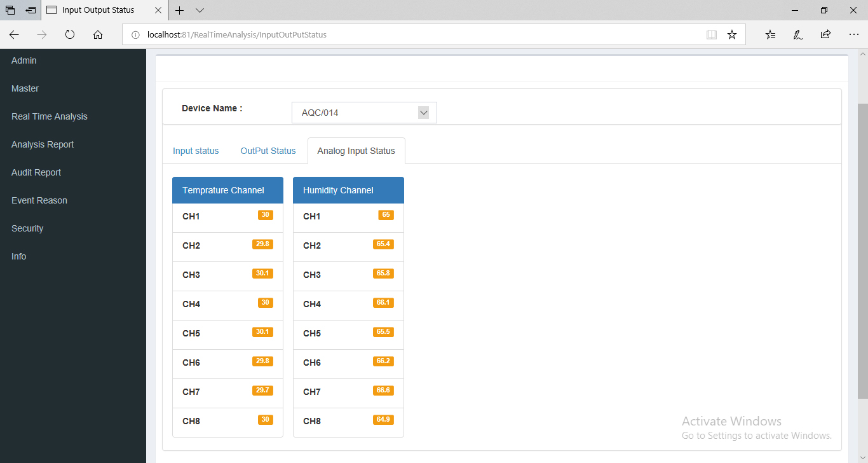Switch to the Input status tab
Image resolution: width=868 pixels, height=463 pixels.
[x=196, y=151]
